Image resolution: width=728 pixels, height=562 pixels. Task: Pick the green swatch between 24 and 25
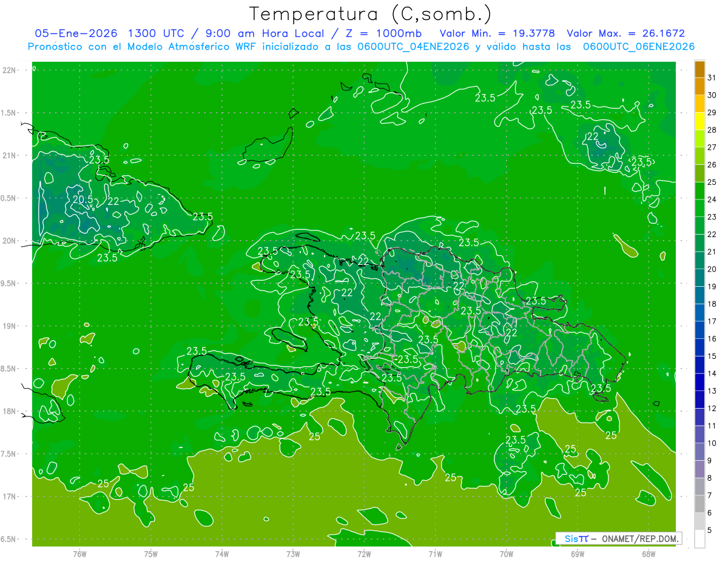[x=699, y=191]
